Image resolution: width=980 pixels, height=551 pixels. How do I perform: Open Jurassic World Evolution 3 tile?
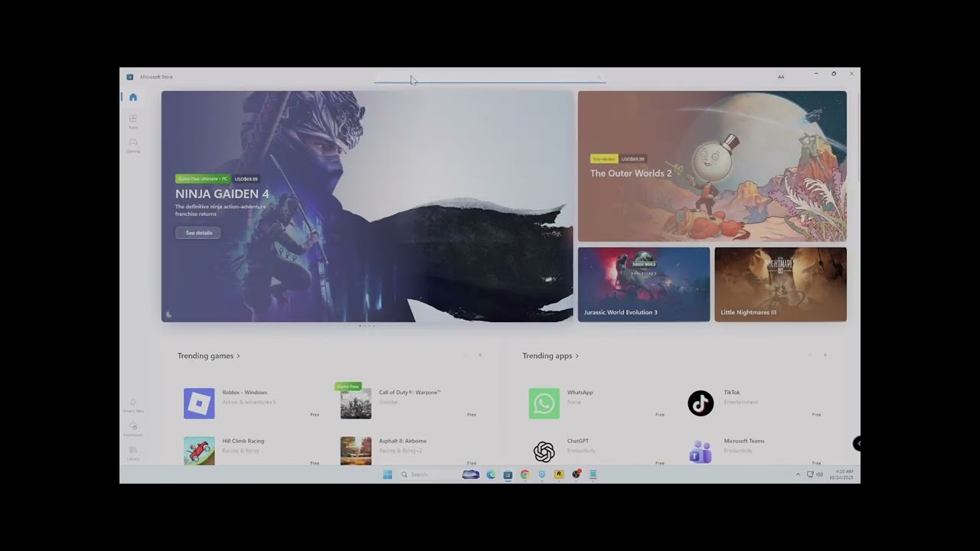coord(643,284)
